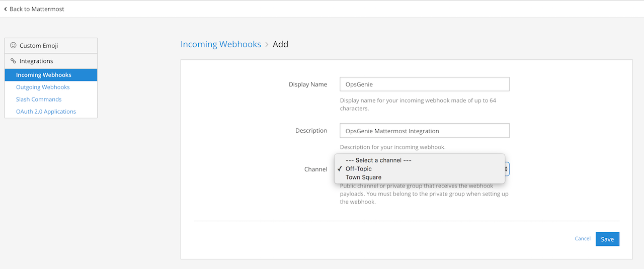Save the incoming webhook

click(607, 239)
